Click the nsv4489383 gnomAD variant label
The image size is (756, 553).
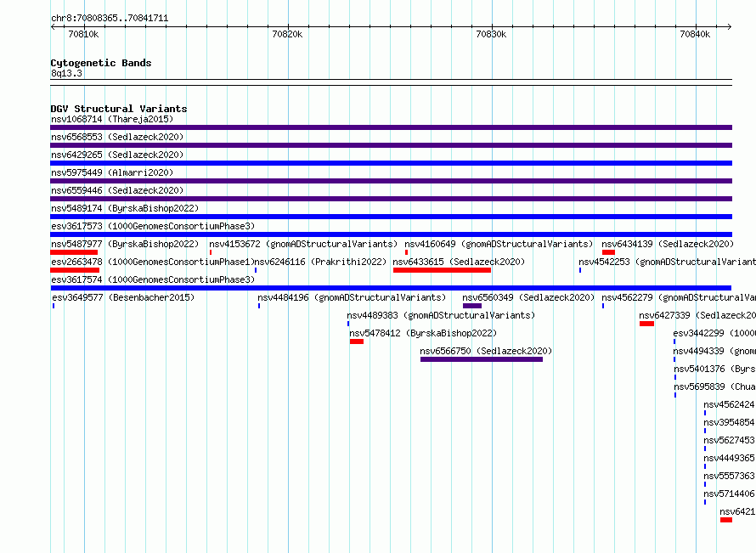coord(441,315)
